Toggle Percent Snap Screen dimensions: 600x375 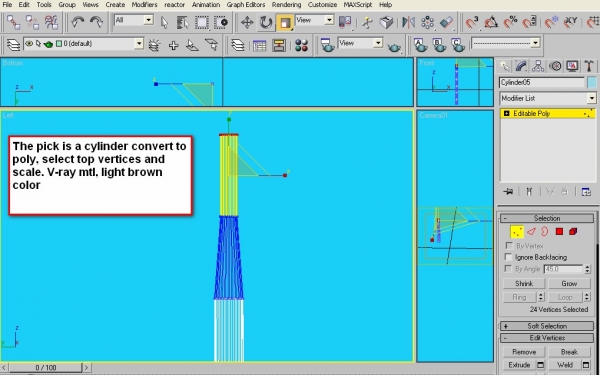510,22
